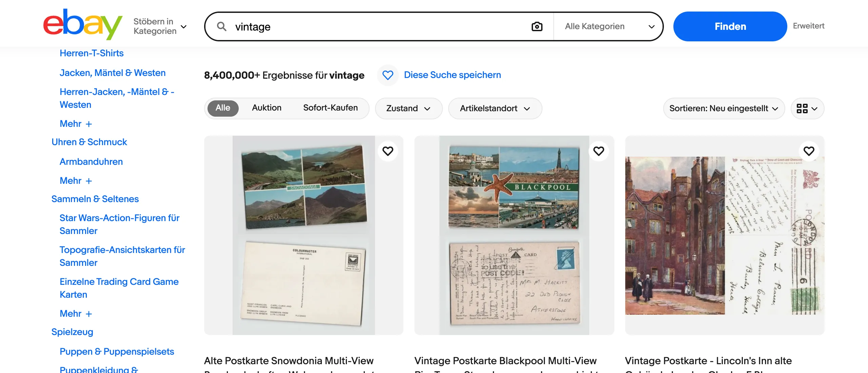Open Herren-T-Shirts category
Image resolution: width=868 pixels, height=373 pixels.
click(92, 53)
